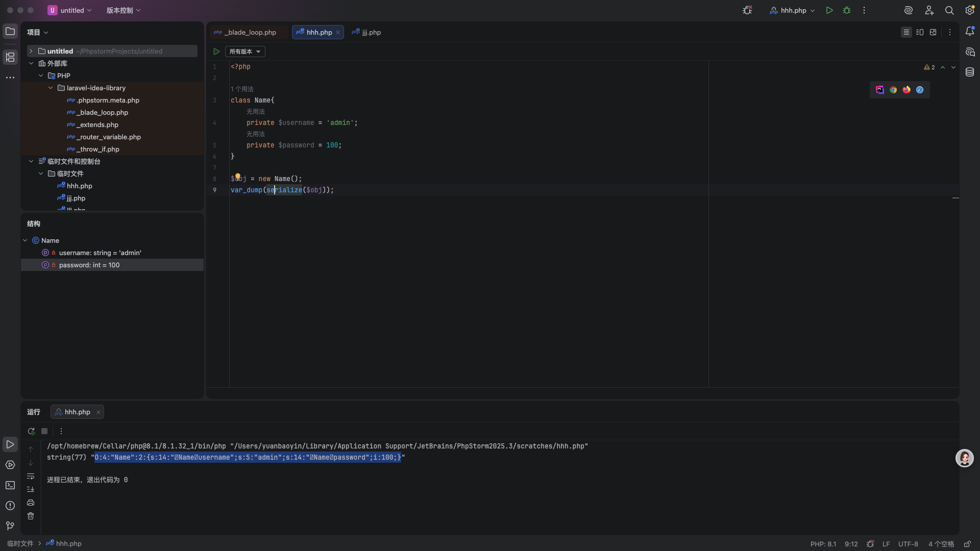
Task: Rerun hhh.php in the run panel
Action: (31, 431)
